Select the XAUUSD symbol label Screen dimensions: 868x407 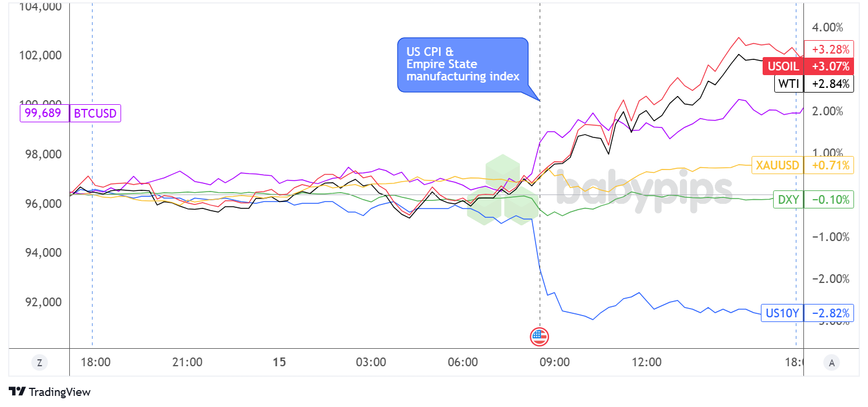click(x=777, y=165)
